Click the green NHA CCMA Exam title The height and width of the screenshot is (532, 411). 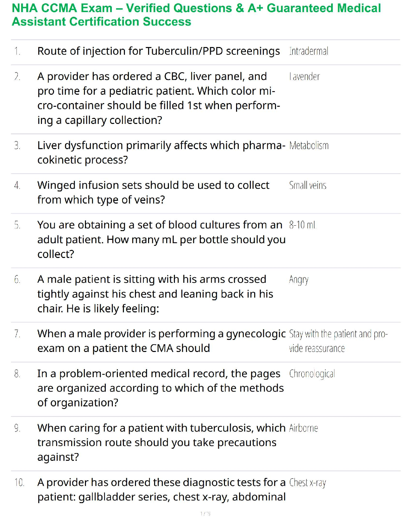196,15
